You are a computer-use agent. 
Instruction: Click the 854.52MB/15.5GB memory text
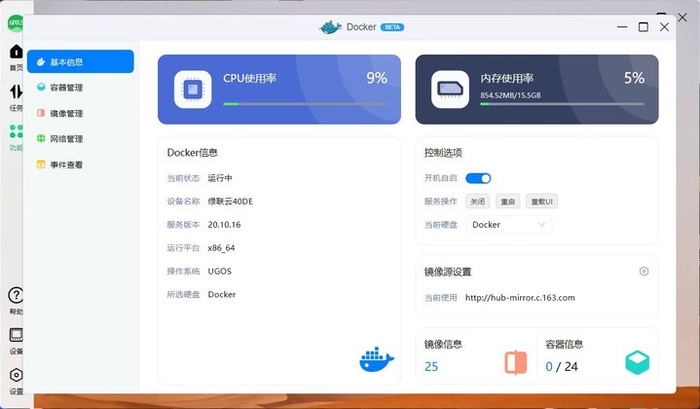[x=511, y=95]
